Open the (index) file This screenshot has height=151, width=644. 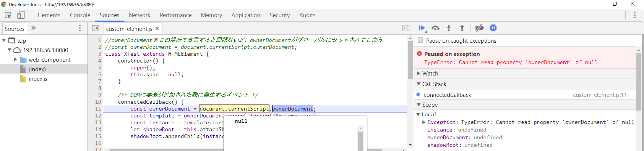tap(37, 69)
